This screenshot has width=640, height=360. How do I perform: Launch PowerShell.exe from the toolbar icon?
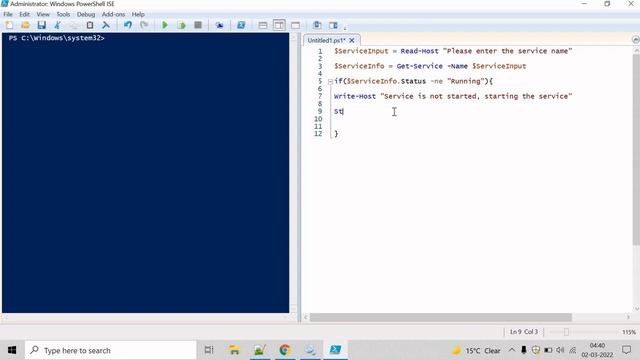(241, 25)
